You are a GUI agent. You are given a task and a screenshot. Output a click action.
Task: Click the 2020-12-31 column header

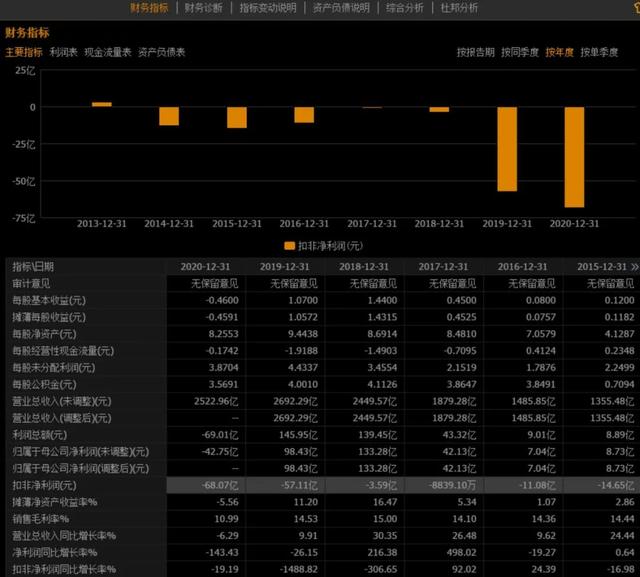(x=208, y=267)
